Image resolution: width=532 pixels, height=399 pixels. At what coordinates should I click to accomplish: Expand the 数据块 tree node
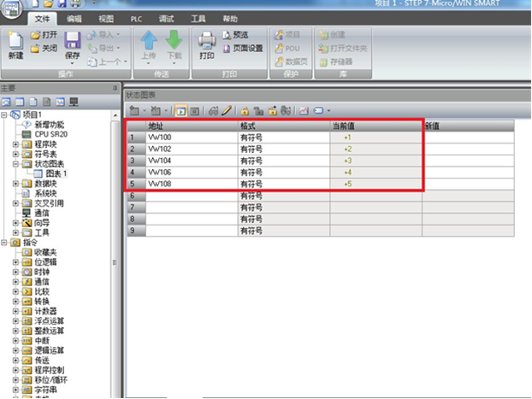point(15,184)
